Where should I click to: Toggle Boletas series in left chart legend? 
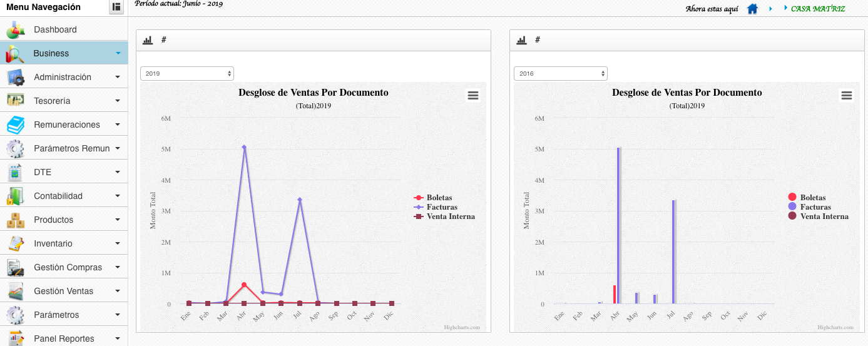(x=439, y=198)
